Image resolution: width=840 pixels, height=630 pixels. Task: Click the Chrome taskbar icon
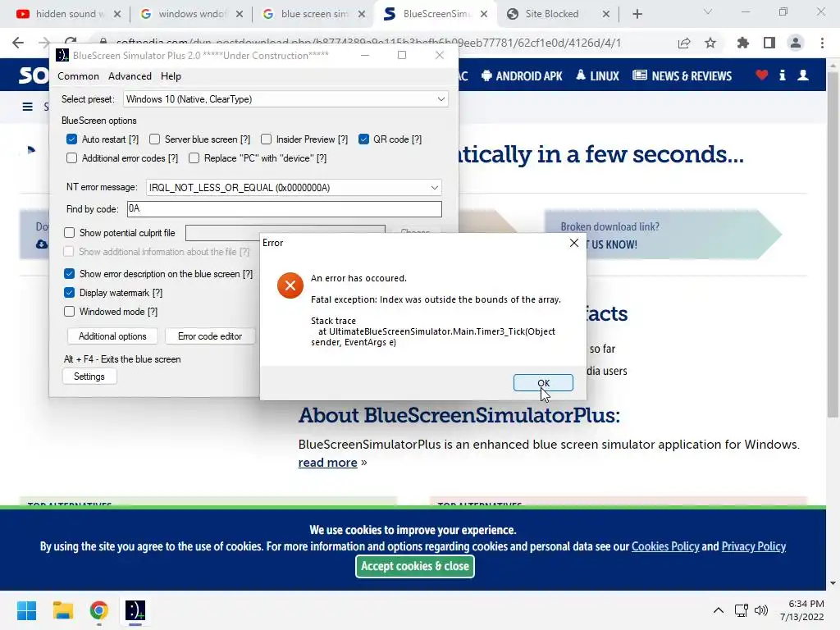tap(98, 610)
